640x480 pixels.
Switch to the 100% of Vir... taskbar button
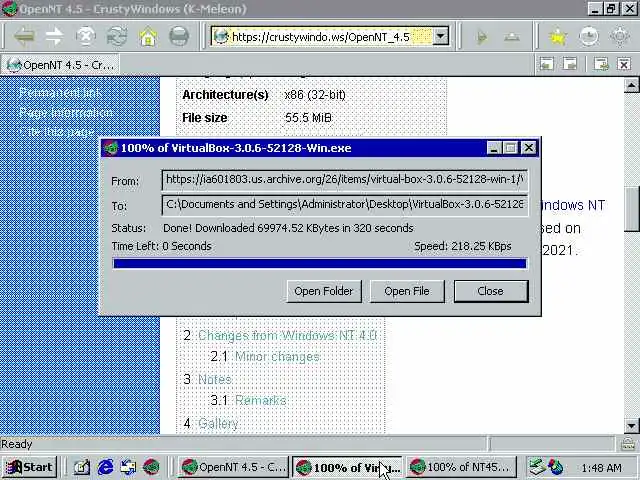[347, 467]
